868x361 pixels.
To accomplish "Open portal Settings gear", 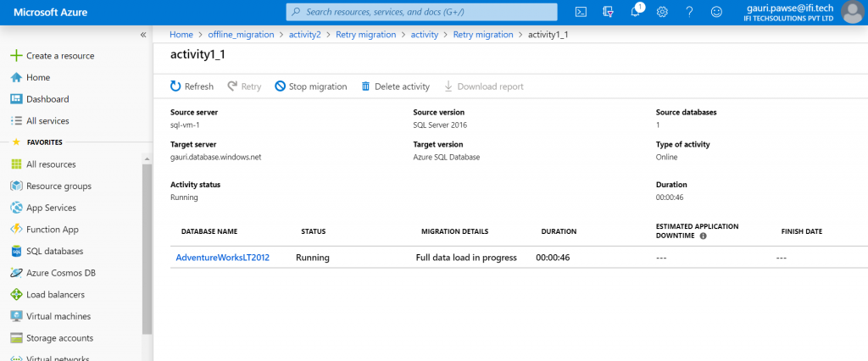I will point(662,12).
